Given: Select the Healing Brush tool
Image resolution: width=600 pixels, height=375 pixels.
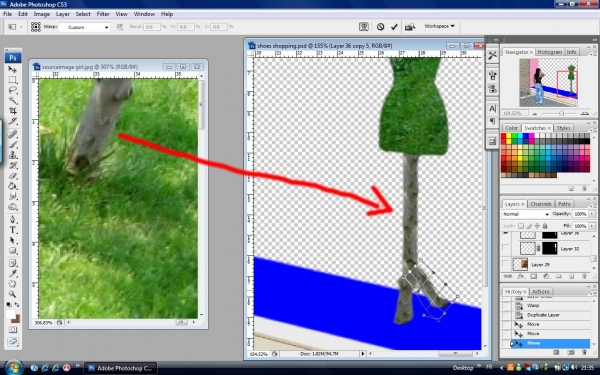Looking at the screenshot, I should pos(13,134).
